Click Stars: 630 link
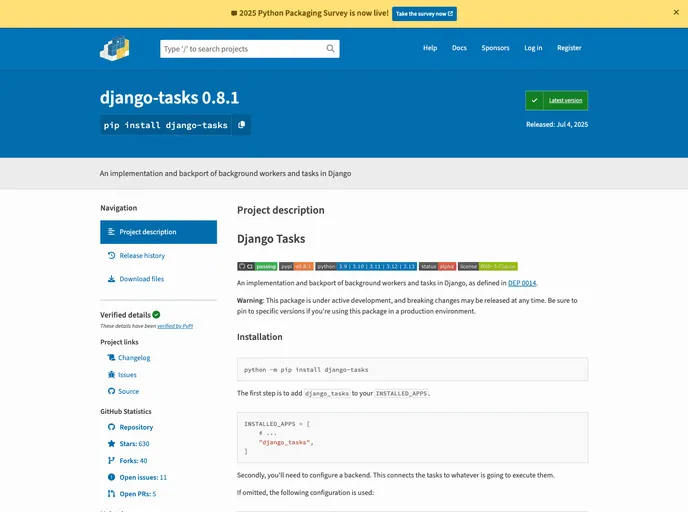The height and width of the screenshot is (512, 688). click(134, 444)
